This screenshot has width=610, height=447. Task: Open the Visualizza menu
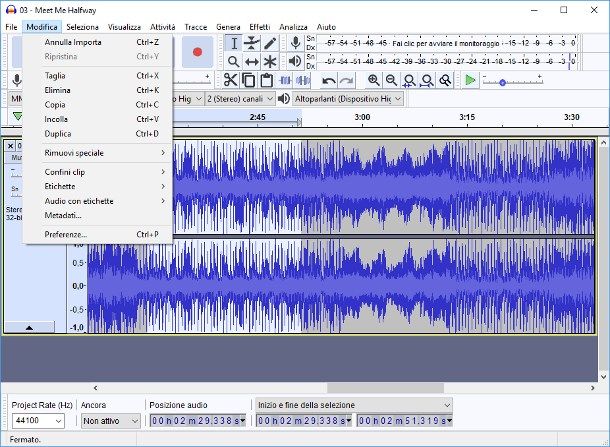click(x=124, y=27)
